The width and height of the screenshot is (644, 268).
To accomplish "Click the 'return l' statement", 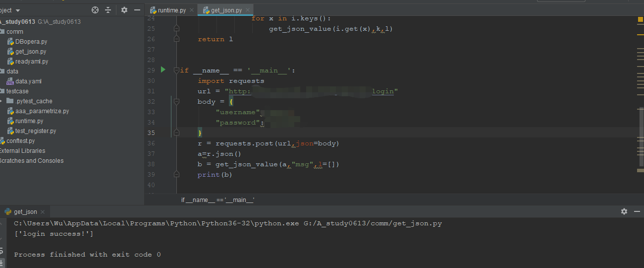I will point(215,39).
